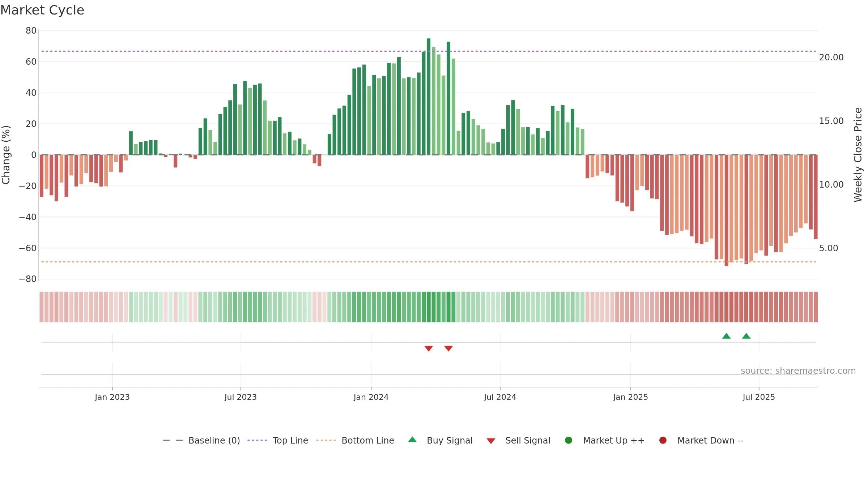Click the first red bar at chart's left edge
This screenshot has height=488, width=868.
point(42,176)
